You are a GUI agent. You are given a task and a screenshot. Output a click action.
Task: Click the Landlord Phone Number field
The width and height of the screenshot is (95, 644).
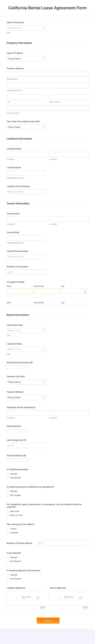[26, 192]
